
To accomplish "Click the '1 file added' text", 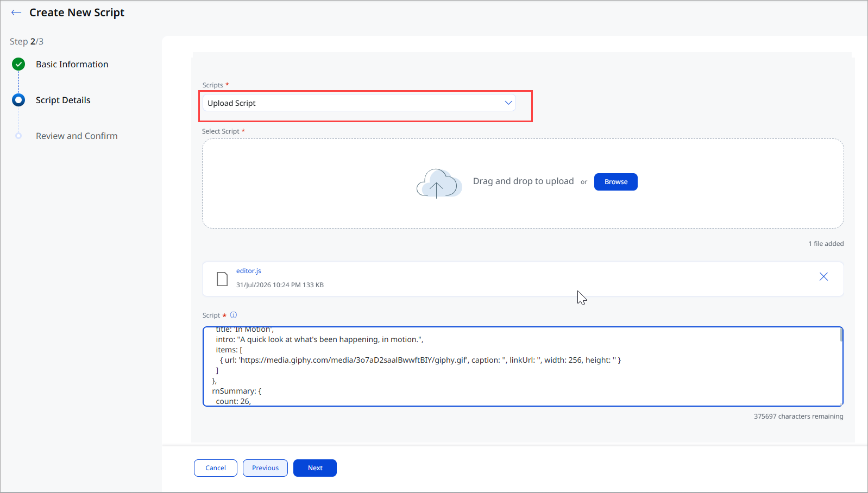I will 826,244.
